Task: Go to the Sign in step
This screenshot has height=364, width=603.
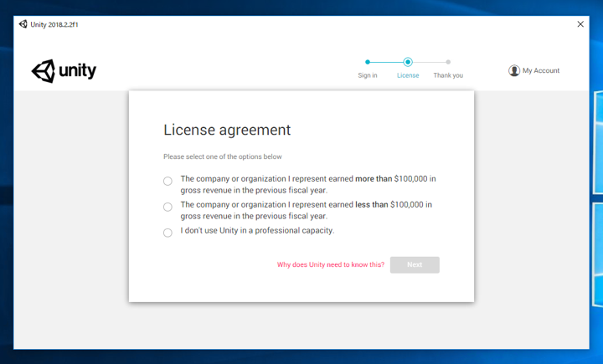Action: (368, 75)
